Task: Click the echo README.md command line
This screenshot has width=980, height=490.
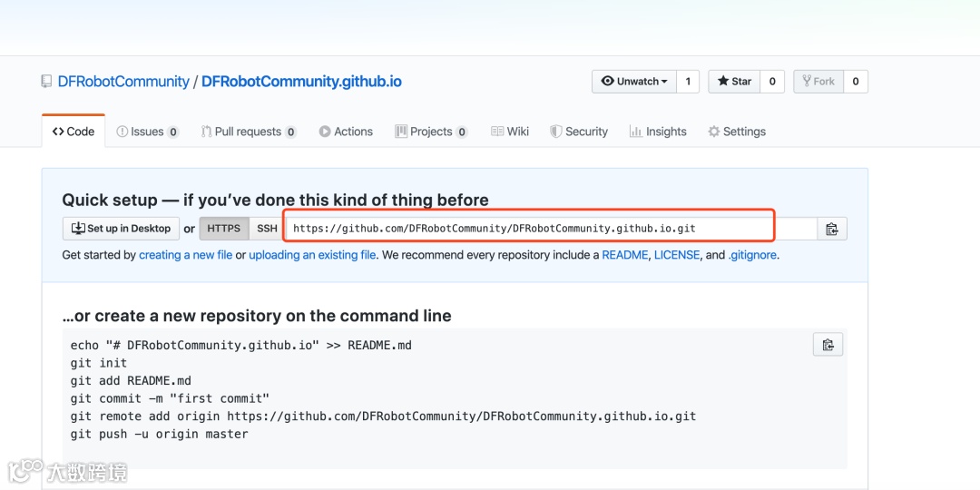Action: (241, 345)
